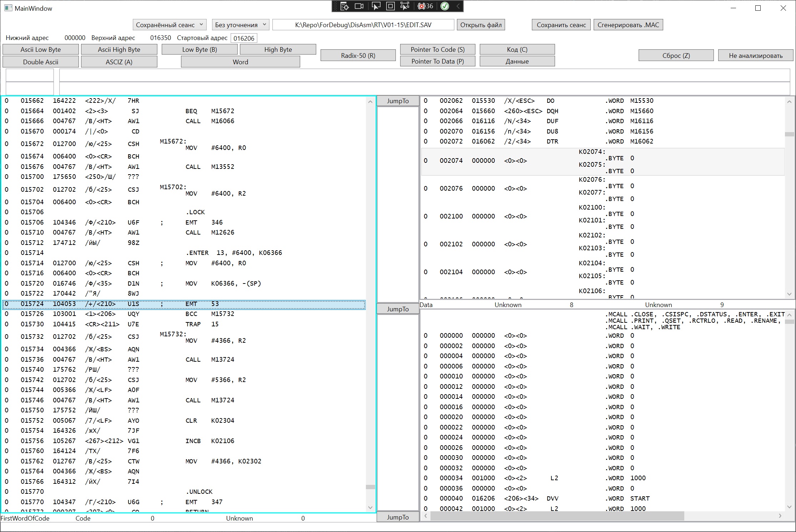Toggle Track Focused Element icon
Viewport: 796px width, 532px height.
pos(405,6)
